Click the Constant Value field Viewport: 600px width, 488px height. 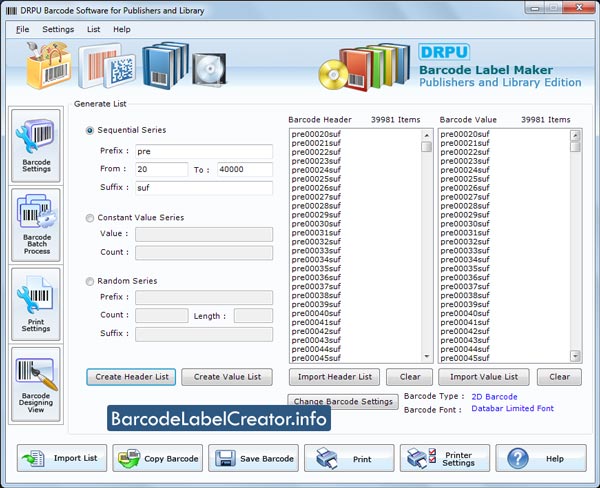[x=204, y=234]
